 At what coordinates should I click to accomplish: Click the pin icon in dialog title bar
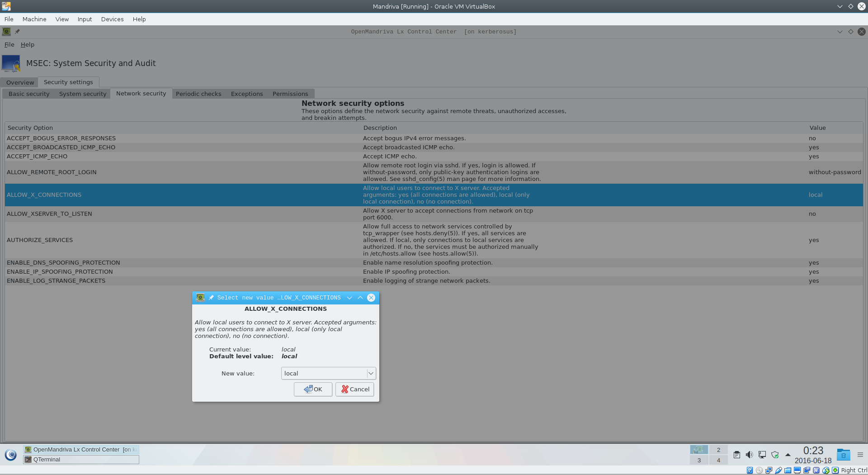(211, 298)
